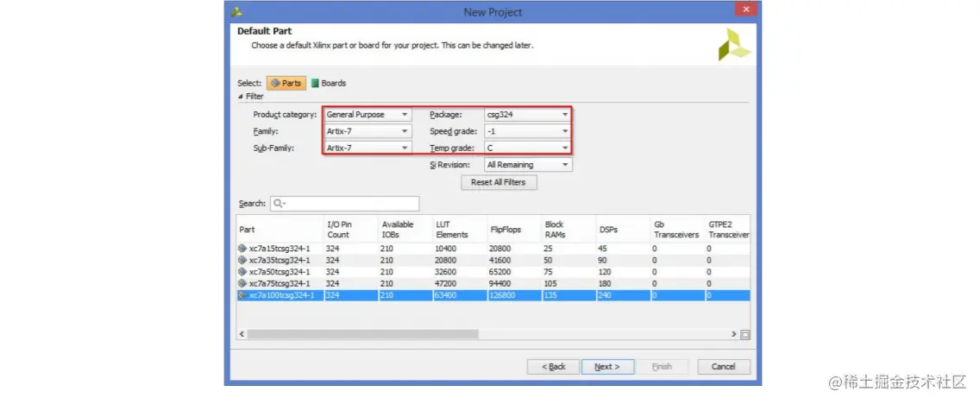Open the Speed grade dropdown
980x404 pixels.
[528, 131]
